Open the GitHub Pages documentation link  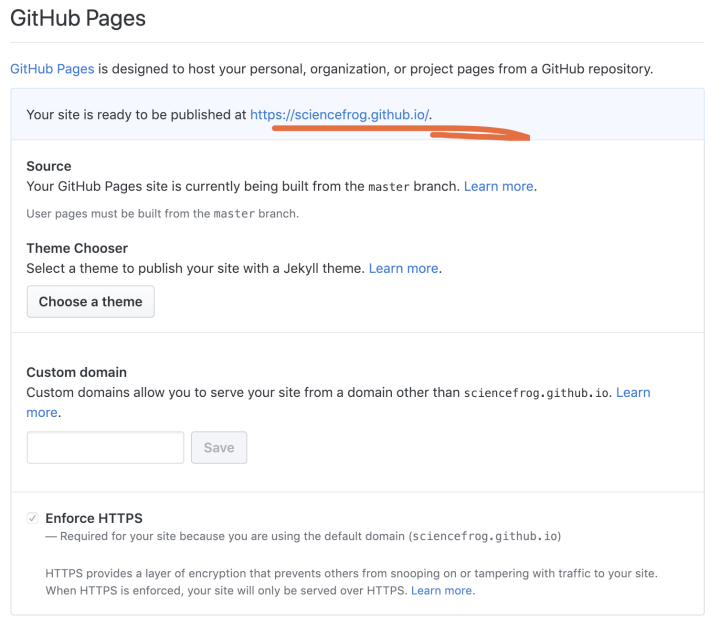[x=52, y=69]
